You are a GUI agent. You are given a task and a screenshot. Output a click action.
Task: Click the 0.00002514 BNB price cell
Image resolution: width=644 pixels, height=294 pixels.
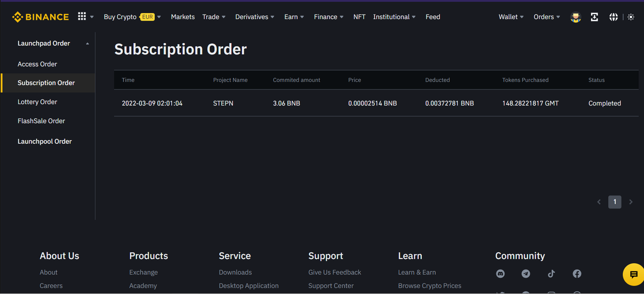pos(372,104)
